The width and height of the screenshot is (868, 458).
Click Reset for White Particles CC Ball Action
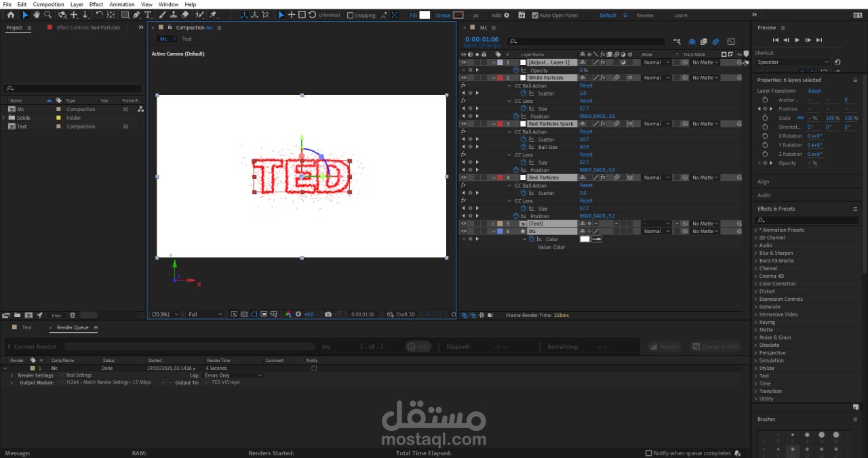[x=586, y=86]
